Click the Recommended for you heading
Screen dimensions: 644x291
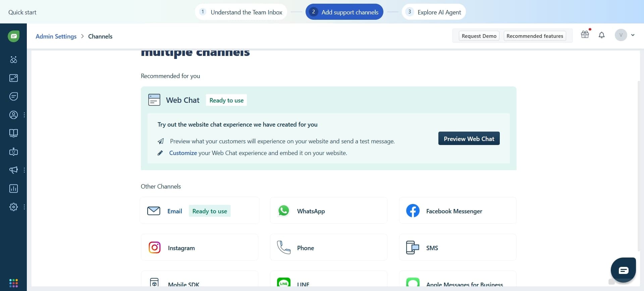tap(170, 76)
